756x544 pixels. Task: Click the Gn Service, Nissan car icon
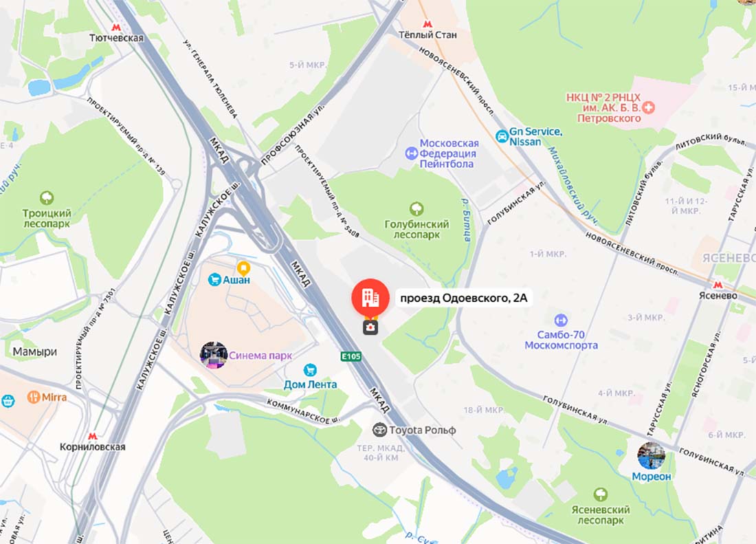pos(502,136)
